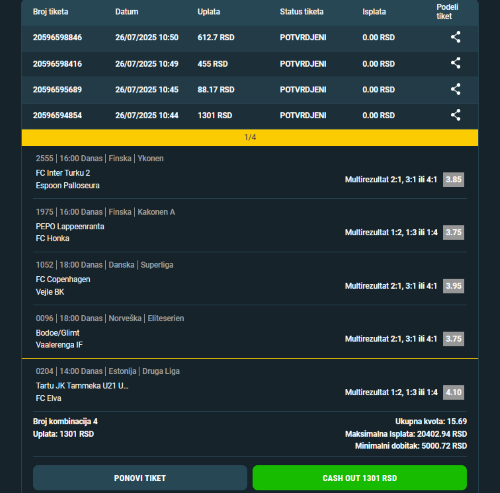
Task: Open ticket with 88.17 RSD stake
Action: click(x=250, y=90)
